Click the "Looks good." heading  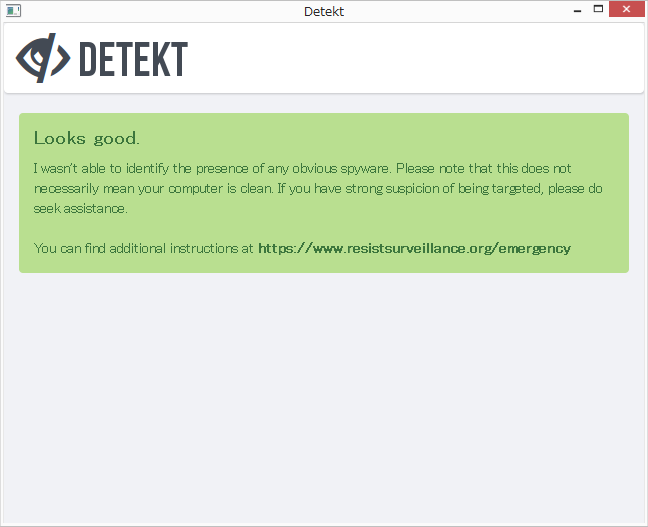pos(87,137)
